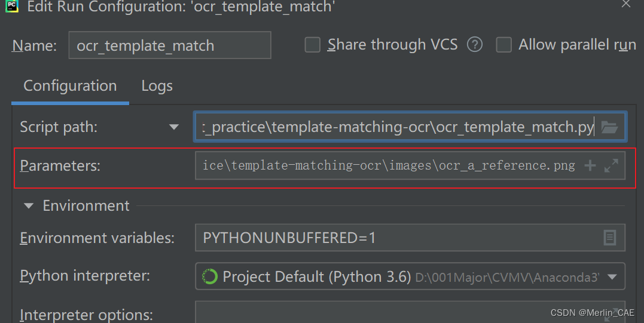The image size is (644, 323).
Task: Click the PyCharm logo in the title bar
Action: (12, 6)
